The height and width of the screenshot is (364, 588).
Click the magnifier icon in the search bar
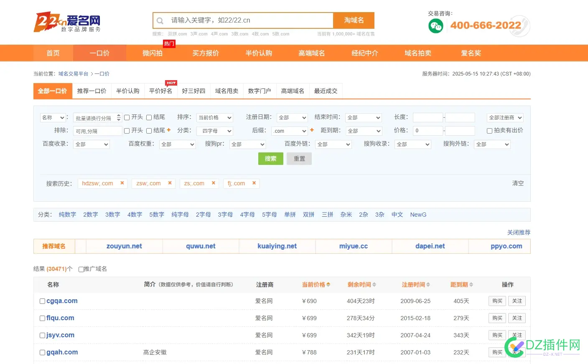pos(160,20)
